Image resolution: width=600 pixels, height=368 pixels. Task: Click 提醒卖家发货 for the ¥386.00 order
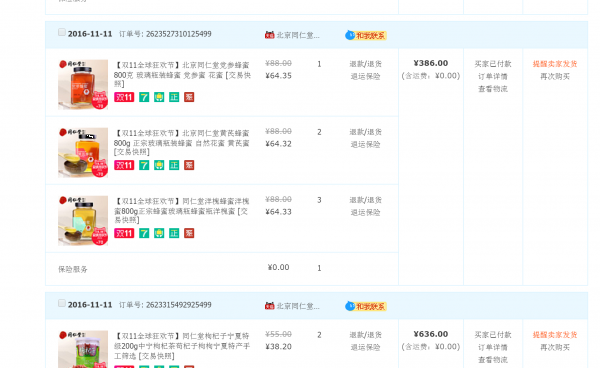(555, 64)
